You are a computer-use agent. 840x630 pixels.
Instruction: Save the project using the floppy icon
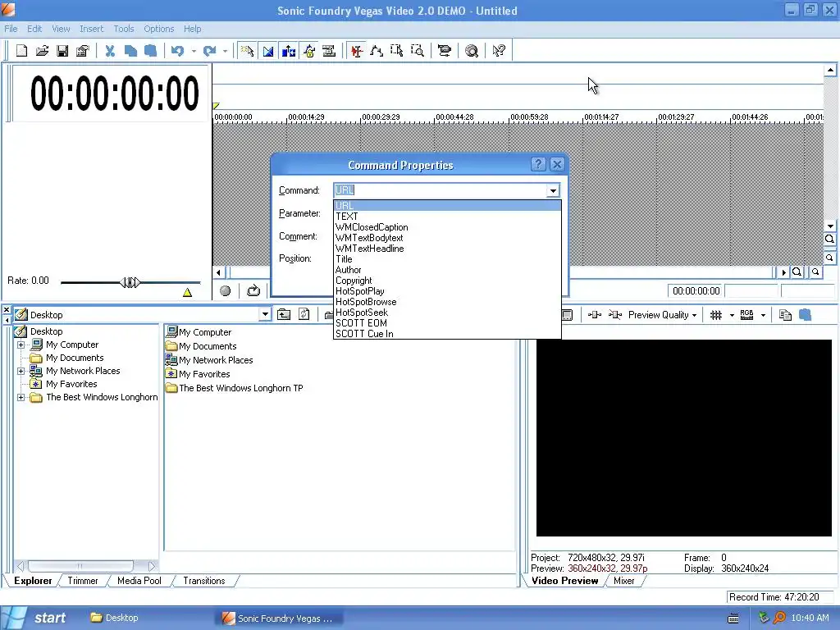click(62, 51)
